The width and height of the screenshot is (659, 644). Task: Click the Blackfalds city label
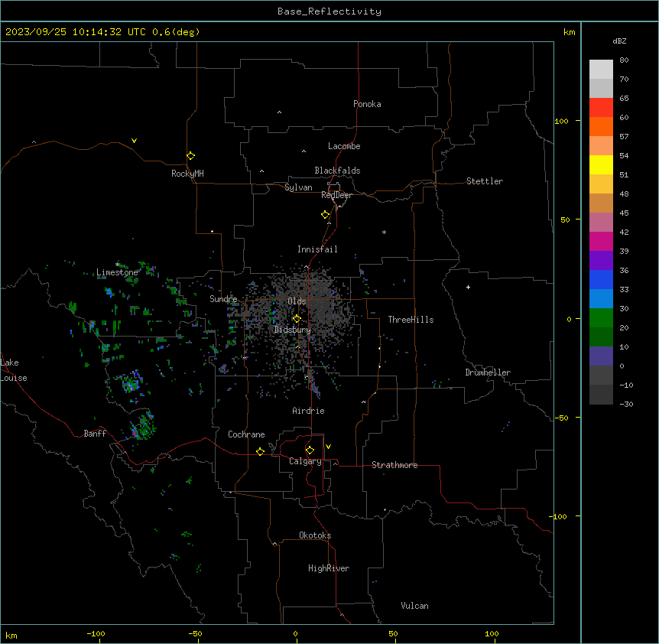(337, 171)
